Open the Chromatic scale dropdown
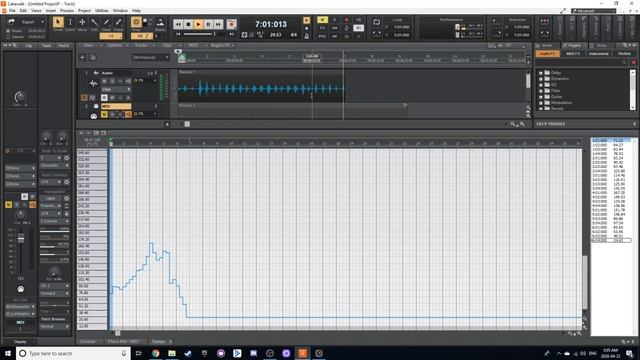This screenshot has height=360, width=640. coord(55,166)
